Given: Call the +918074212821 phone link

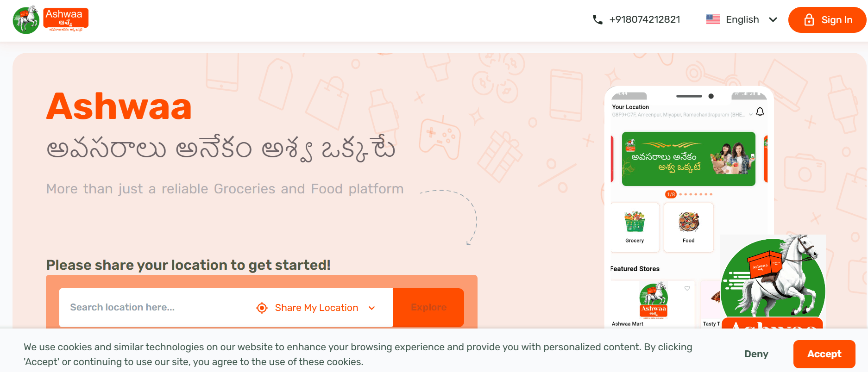Looking at the screenshot, I should (x=644, y=19).
